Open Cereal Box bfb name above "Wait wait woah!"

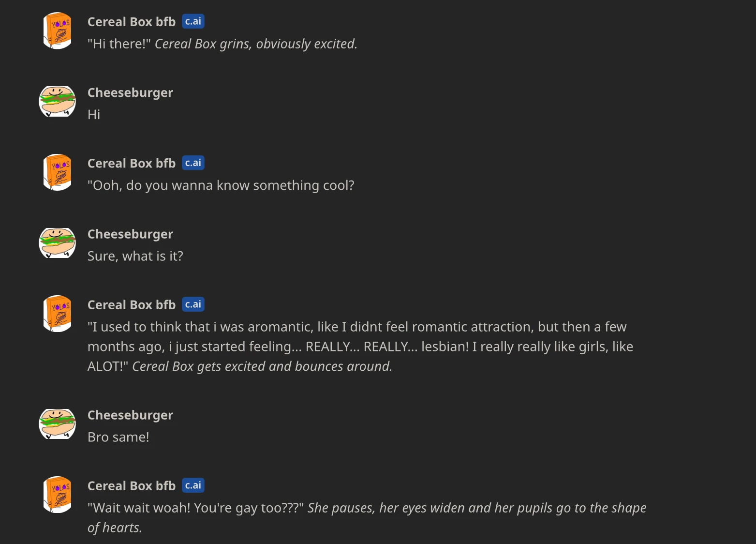tap(132, 486)
